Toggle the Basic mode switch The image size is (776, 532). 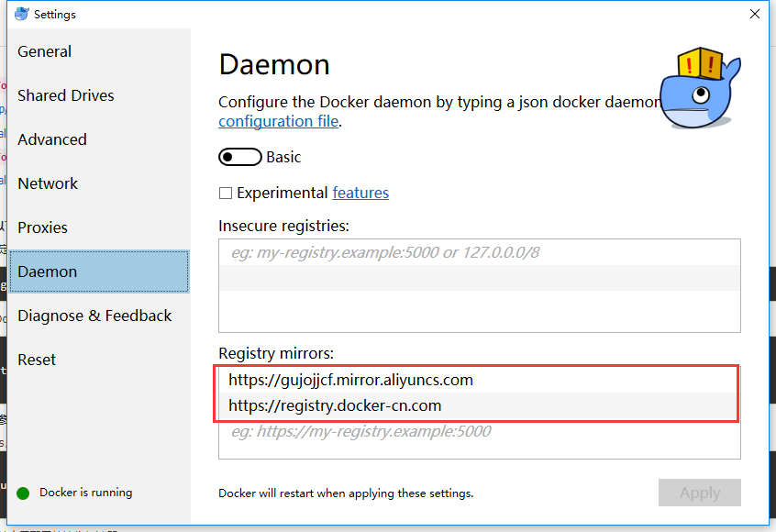[x=240, y=157]
